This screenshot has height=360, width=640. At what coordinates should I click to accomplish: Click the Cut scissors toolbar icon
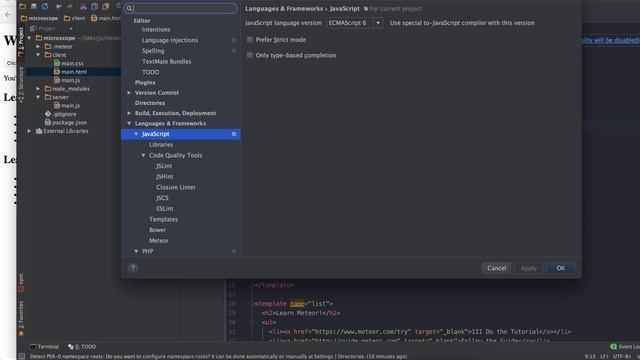pos(83,6)
